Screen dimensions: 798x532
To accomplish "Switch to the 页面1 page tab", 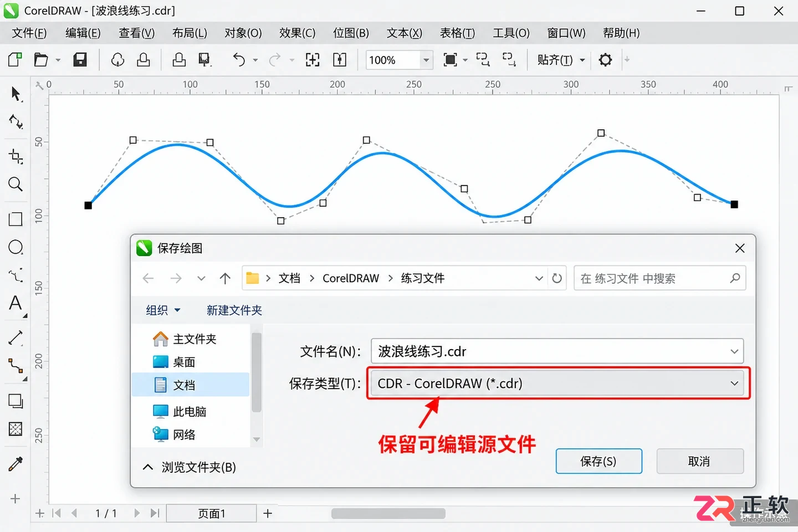I will [212, 514].
